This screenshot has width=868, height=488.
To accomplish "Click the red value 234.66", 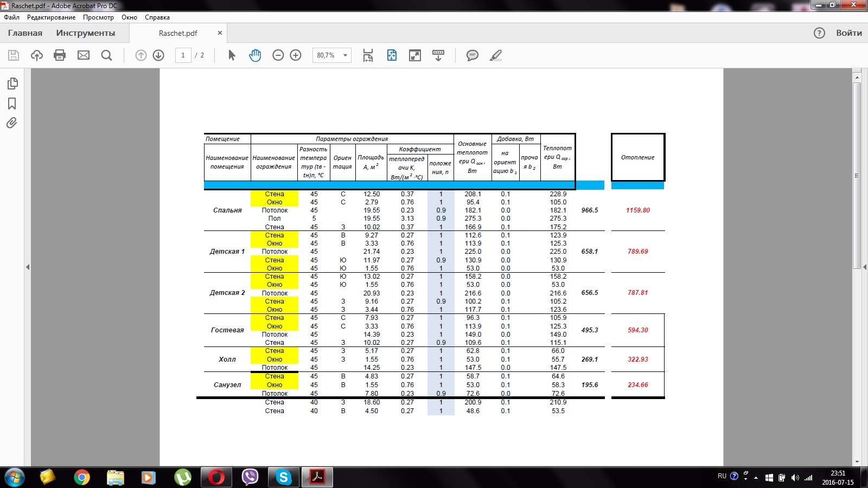I will pos(638,385).
